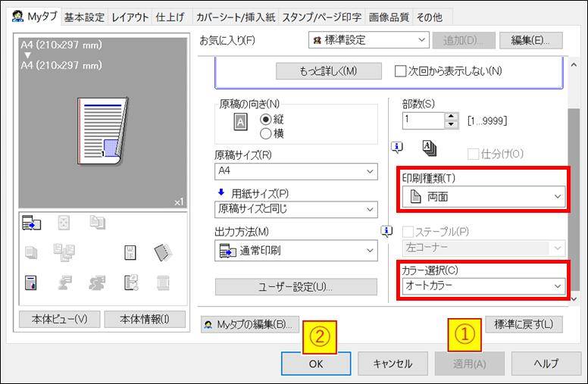Select the 横 landscape radio button
The width and height of the screenshot is (588, 384).
click(x=265, y=133)
